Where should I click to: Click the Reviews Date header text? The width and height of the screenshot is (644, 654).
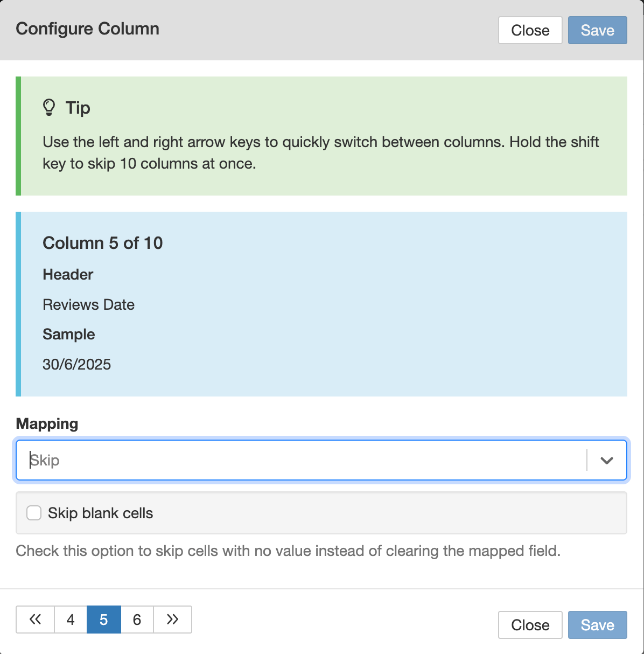pos(88,304)
